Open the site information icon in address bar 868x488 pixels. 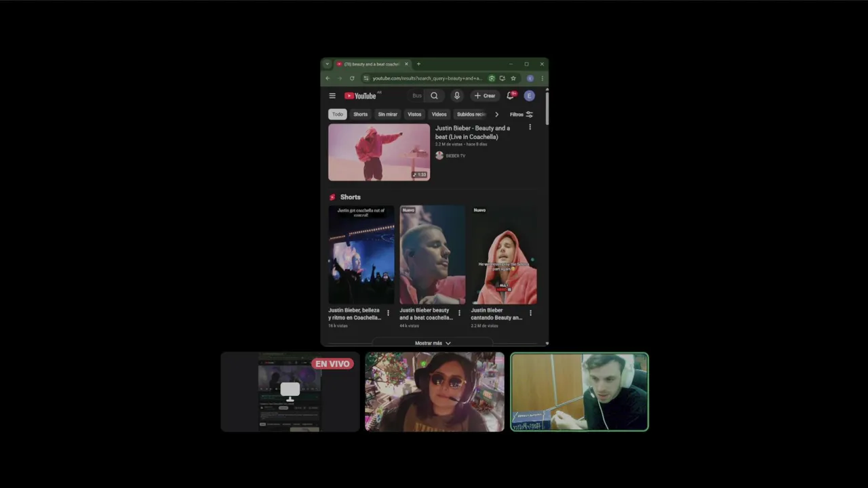pyautogui.click(x=366, y=78)
